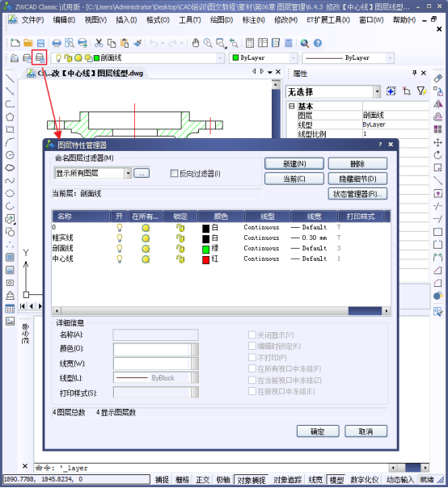Image resolution: width=448 pixels, height=488 pixels.
Task: Toggle on/off bulb for layer 粗实线
Action: pos(120,238)
